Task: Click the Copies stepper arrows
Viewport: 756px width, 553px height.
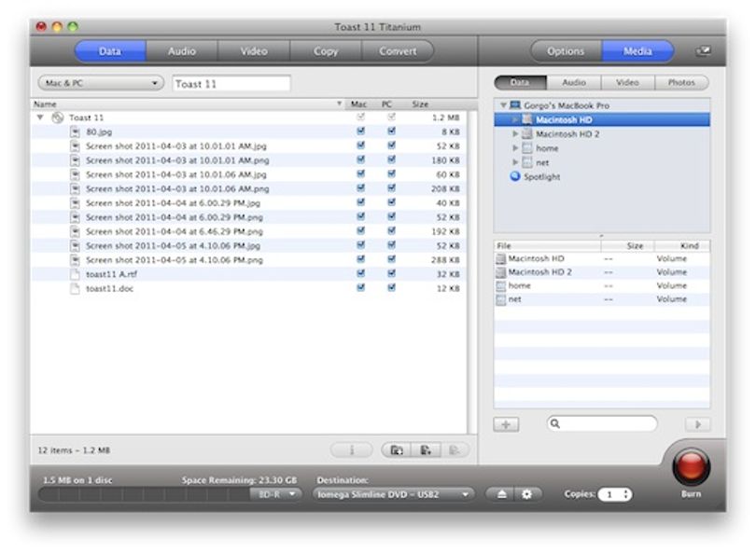Action: 626,494
